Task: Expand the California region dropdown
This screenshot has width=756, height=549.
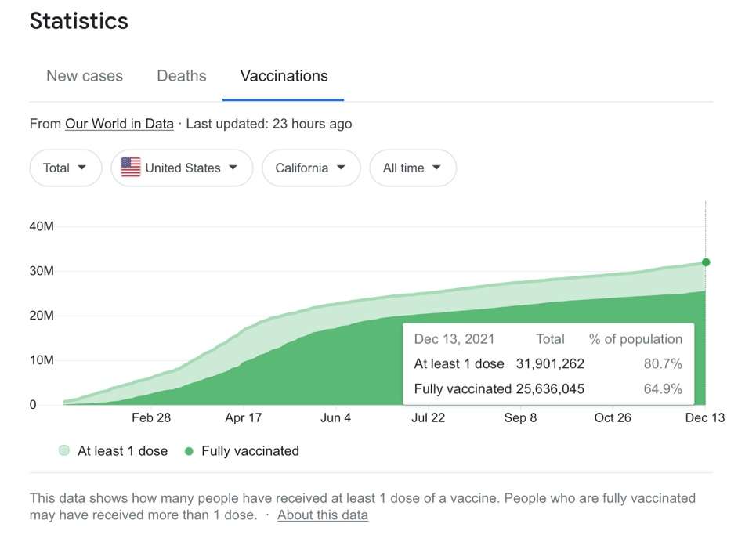Action: coord(311,168)
